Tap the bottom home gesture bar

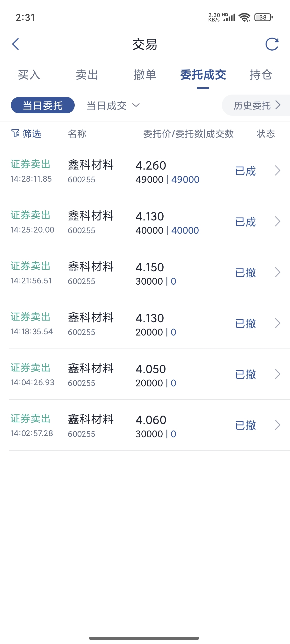(144, 638)
